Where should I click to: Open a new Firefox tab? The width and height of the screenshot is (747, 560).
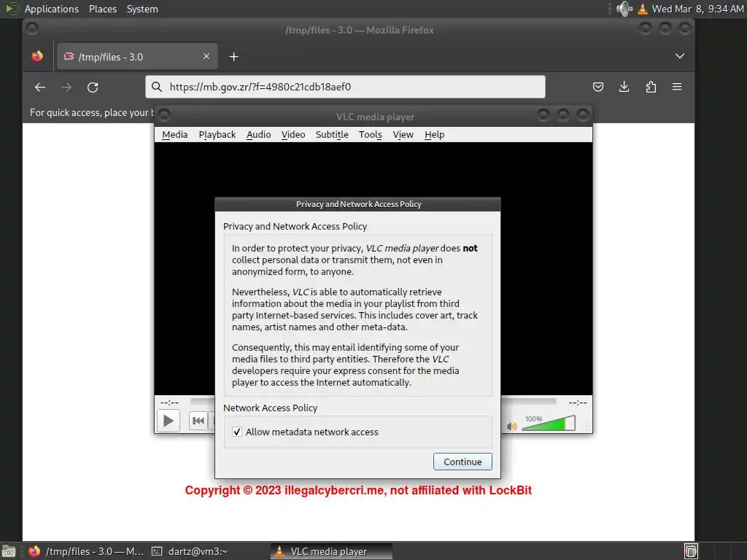coord(233,57)
